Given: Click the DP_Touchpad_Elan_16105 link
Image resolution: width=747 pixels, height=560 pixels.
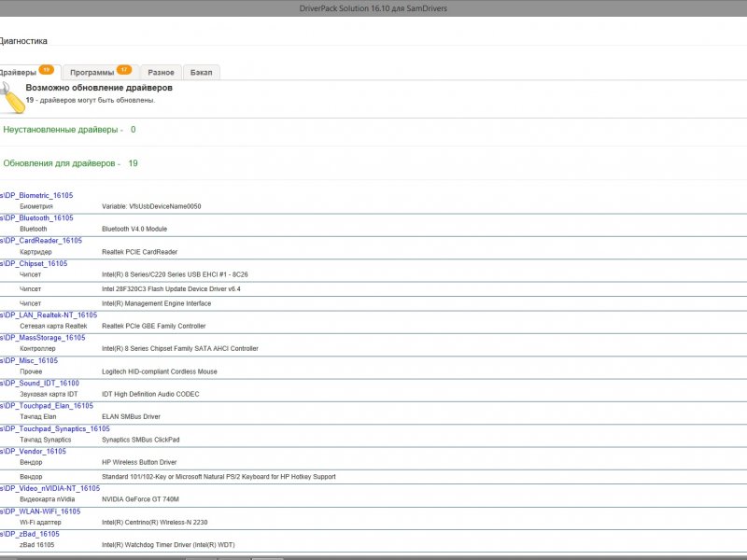Looking at the screenshot, I should coord(47,406).
